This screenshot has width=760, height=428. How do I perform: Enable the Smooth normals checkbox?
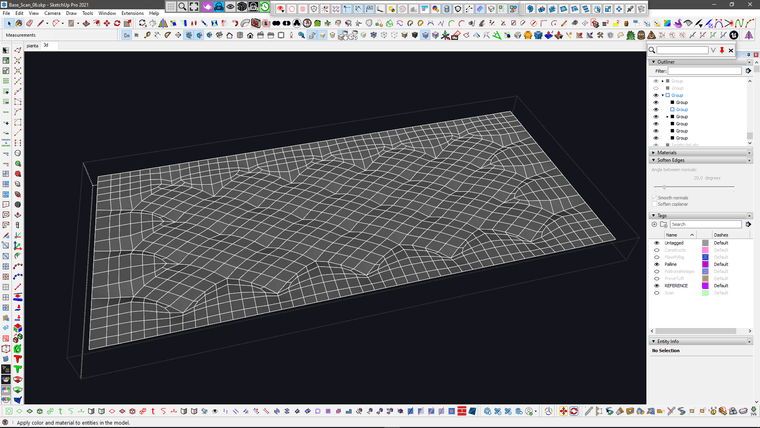(654, 197)
